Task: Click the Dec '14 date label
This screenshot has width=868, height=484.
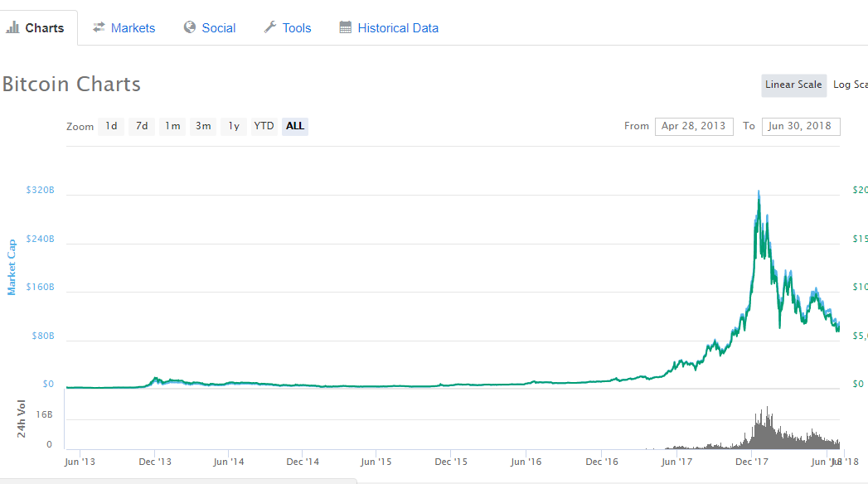Action: [303, 462]
